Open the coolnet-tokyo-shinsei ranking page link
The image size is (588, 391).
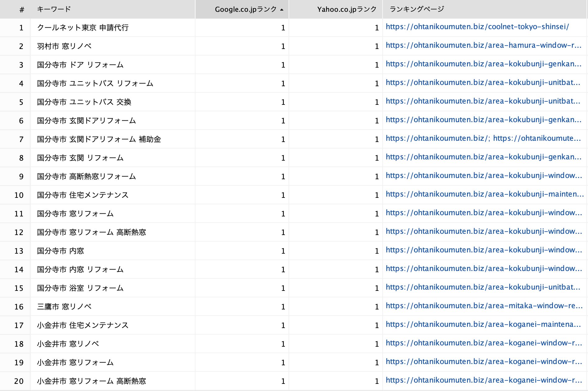point(477,27)
